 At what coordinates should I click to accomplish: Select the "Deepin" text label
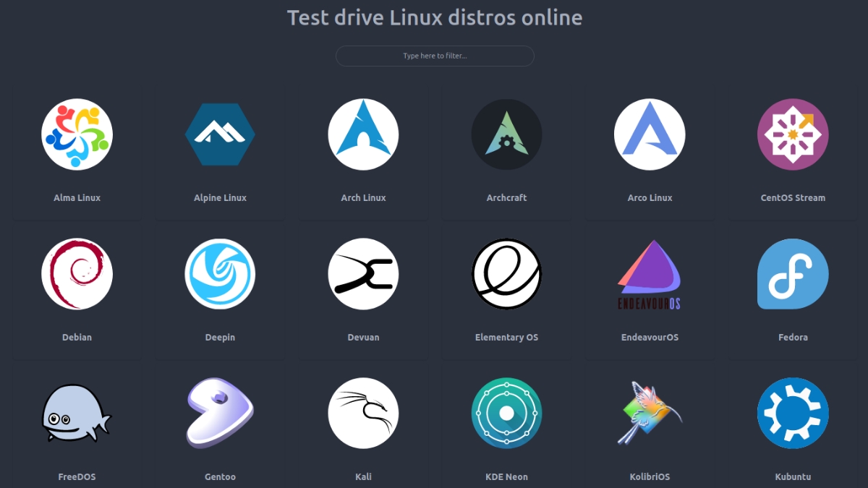220,337
